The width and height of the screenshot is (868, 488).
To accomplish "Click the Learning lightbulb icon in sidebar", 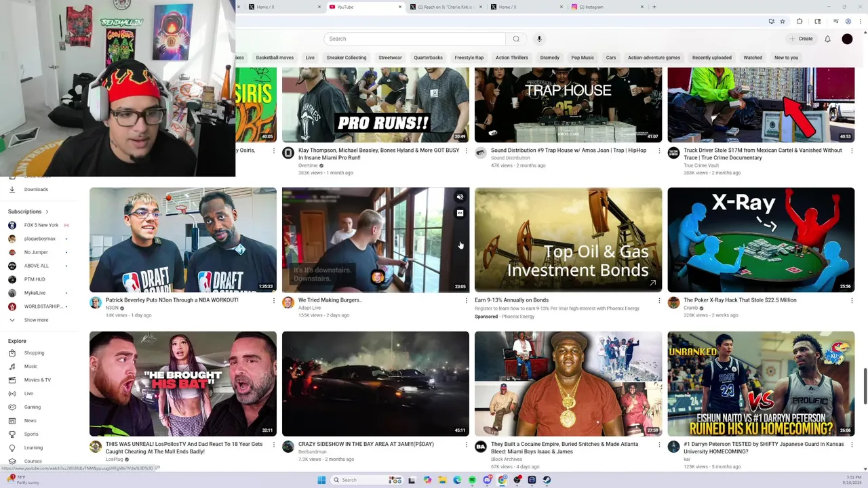I will point(12,447).
